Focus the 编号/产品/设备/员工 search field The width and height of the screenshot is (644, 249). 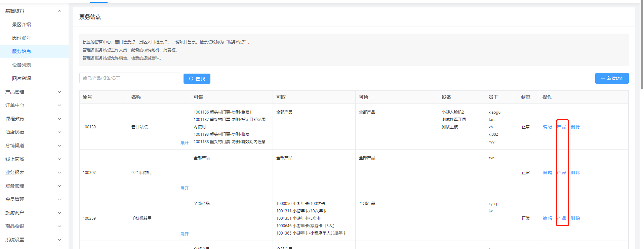coord(129,78)
